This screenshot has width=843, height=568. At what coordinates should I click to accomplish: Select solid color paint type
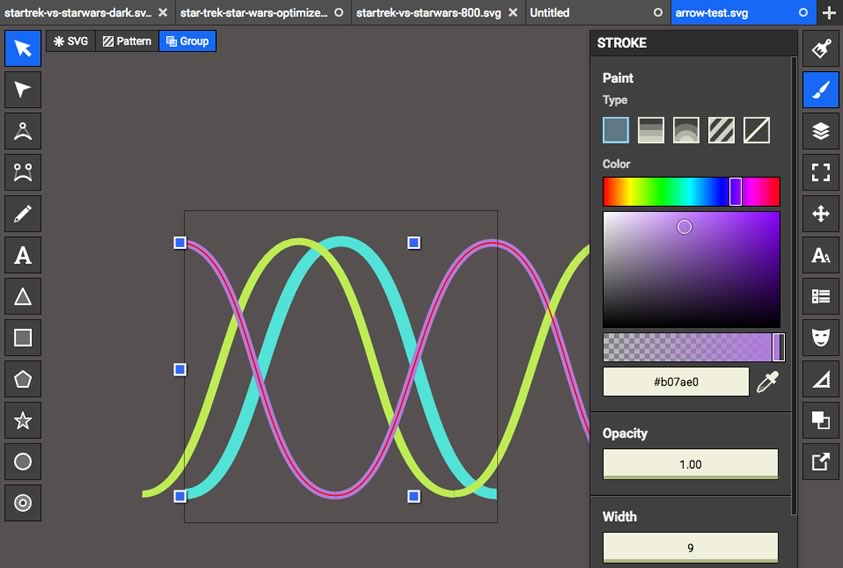tap(616, 129)
